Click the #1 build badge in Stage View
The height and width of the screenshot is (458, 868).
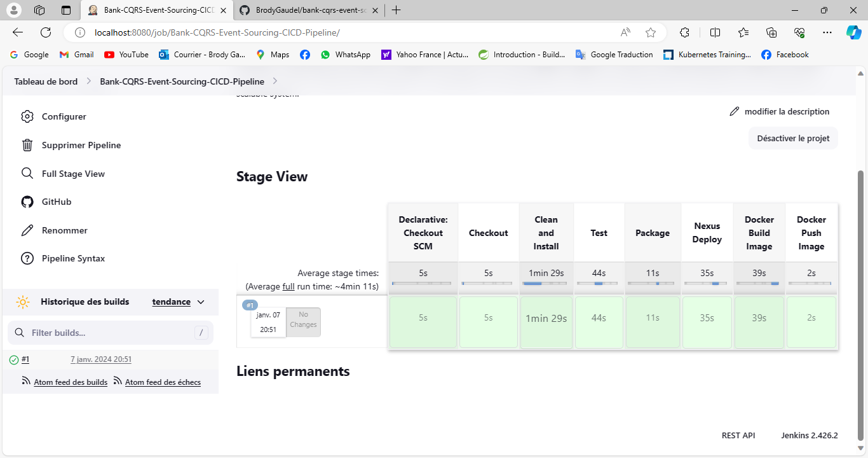click(x=250, y=305)
